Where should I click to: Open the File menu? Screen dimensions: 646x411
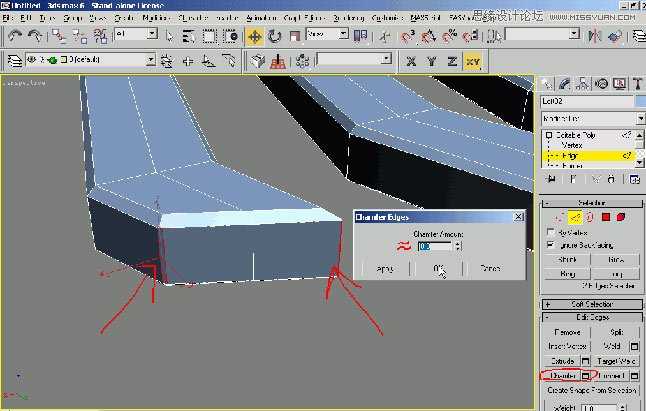[8, 18]
